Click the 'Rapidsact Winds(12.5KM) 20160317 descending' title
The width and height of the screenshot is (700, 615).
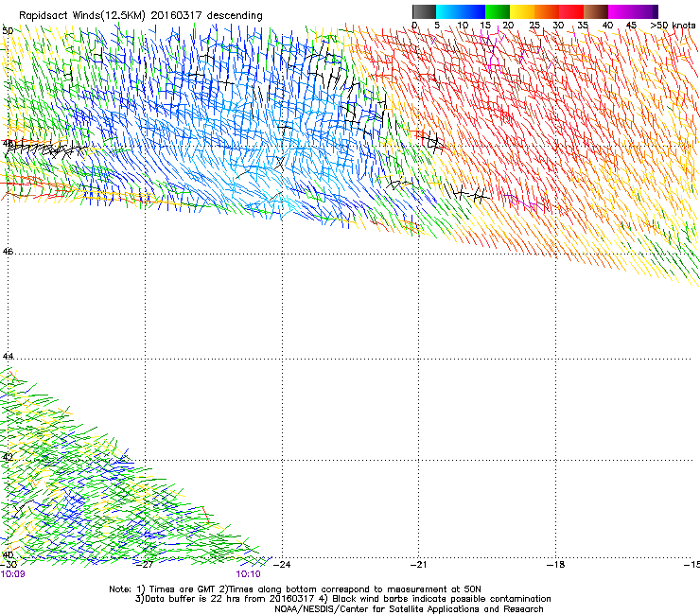click(141, 16)
